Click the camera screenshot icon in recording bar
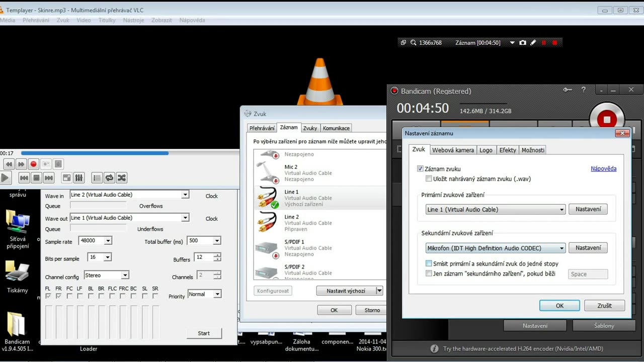This screenshot has height=362, width=644. 523,43
